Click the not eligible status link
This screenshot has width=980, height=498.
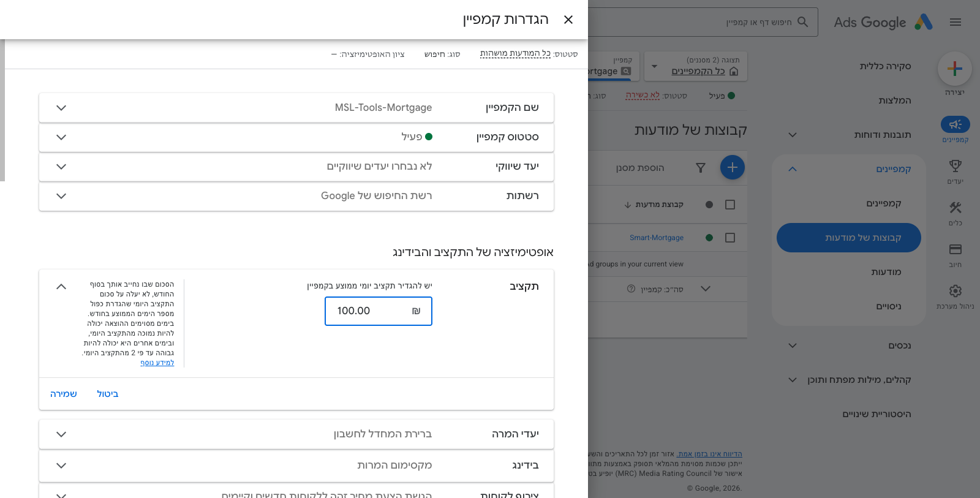click(x=643, y=96)
